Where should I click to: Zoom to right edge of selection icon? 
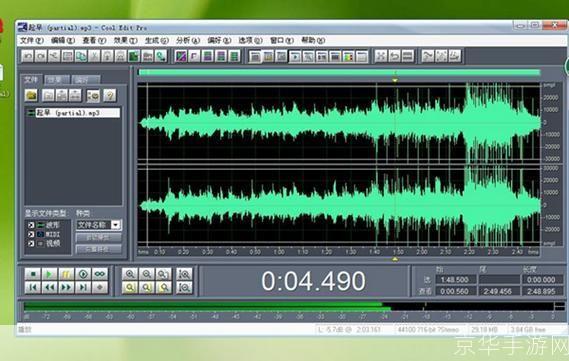(x=164, y=288)
